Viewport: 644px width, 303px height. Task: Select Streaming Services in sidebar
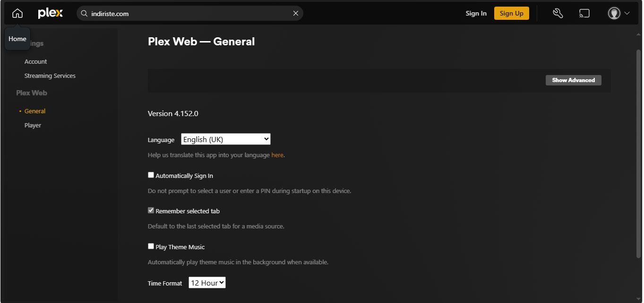coord(50,76)
